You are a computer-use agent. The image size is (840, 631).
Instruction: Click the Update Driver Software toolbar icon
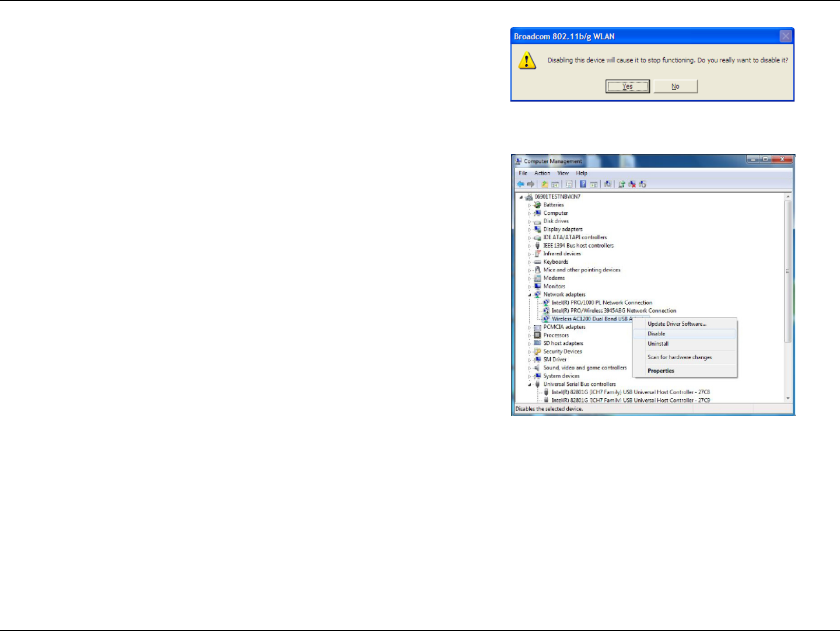(x=622, y=184)
